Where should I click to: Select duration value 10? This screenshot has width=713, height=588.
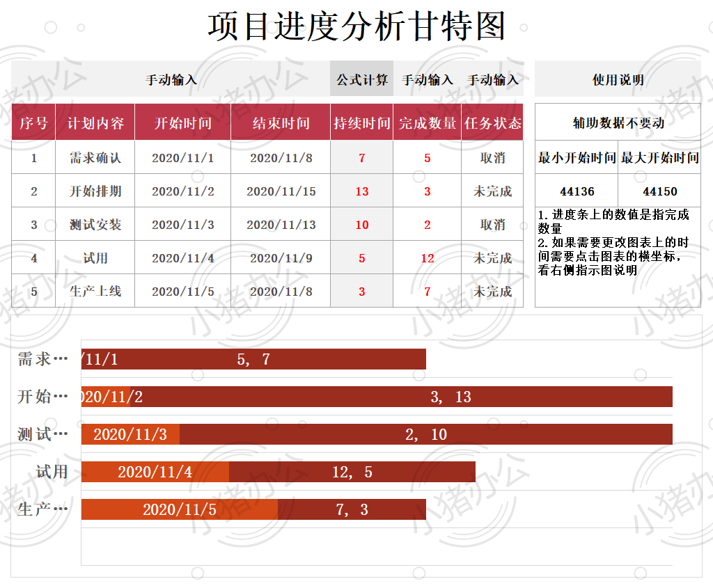point(361,224)
